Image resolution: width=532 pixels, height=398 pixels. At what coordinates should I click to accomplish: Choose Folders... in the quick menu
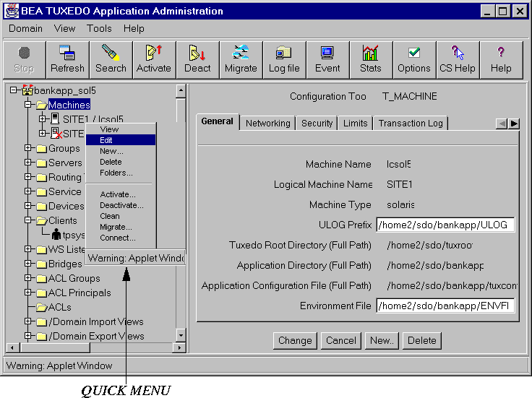121,173
